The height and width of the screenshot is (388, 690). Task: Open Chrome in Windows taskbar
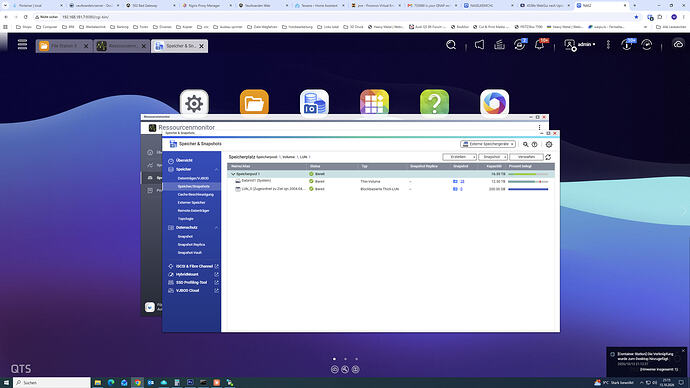click(137, 383)
